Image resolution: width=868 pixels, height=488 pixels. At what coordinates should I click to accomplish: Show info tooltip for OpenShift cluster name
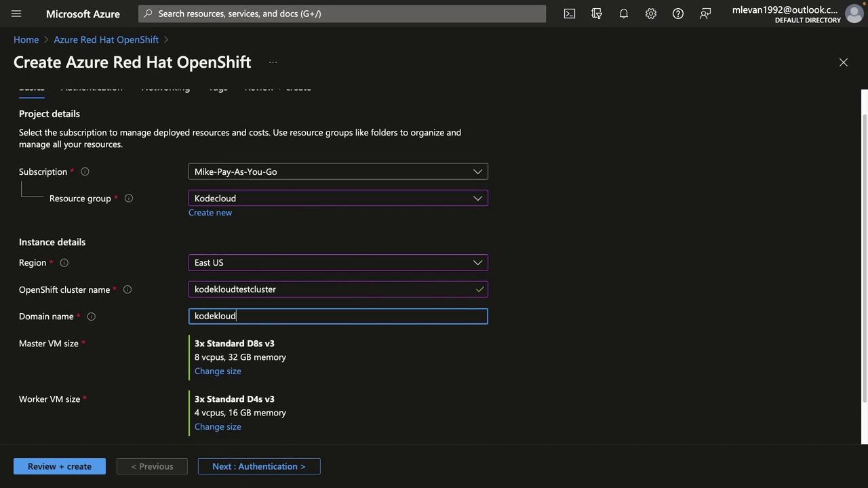(x=127, y=290)
